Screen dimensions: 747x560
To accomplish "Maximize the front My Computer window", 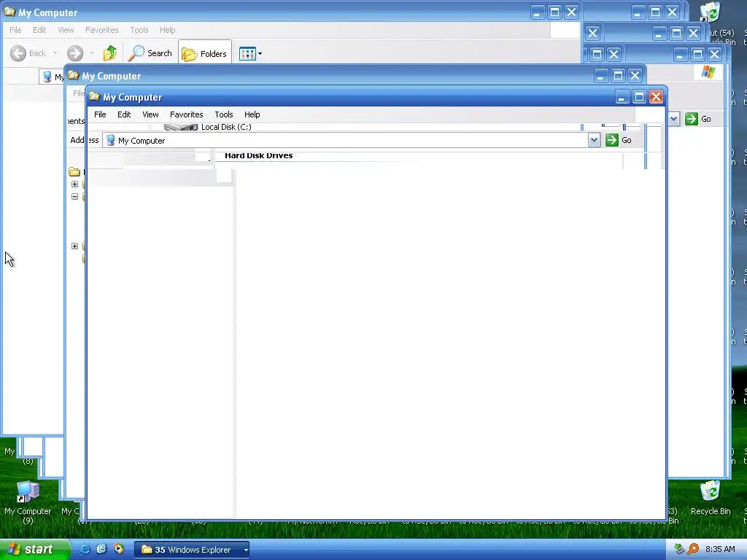I will 639,97.
